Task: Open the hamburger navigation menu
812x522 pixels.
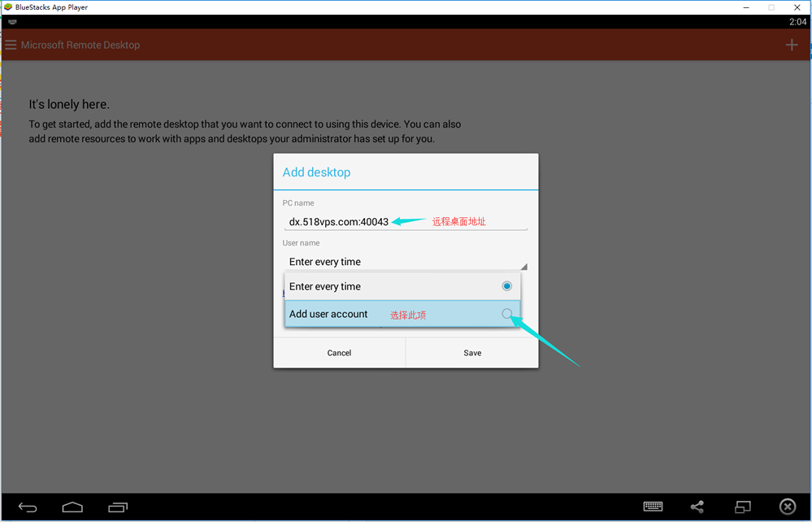Action: (x=11, y=45)
